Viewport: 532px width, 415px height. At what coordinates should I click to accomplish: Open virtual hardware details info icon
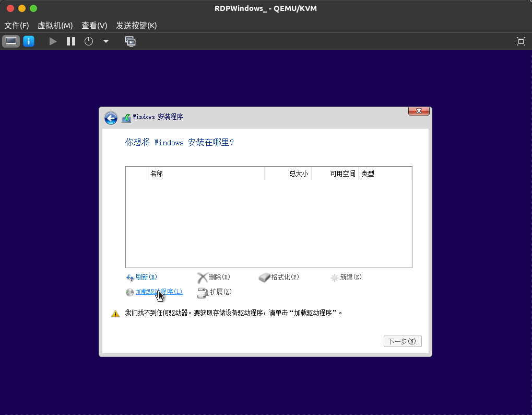(29, 41)
